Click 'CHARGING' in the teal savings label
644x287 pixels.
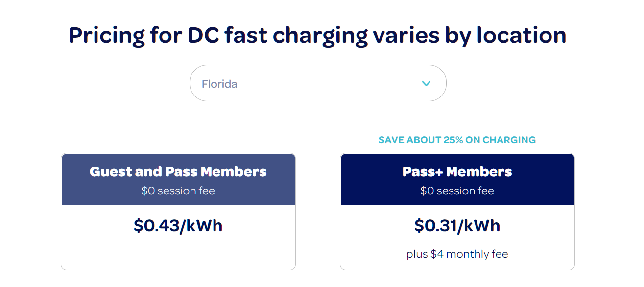[x=509, y=140]
